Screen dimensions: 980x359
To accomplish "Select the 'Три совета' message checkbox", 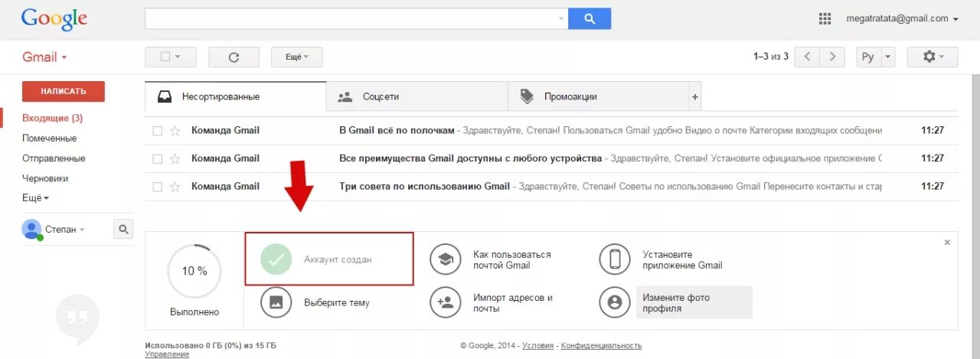I will point(158,186).
